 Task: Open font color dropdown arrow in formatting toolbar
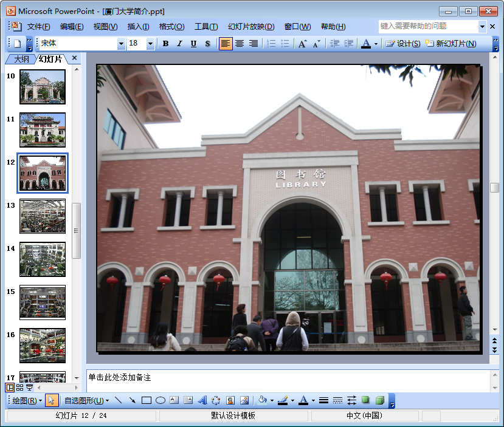tap(376, 44)
